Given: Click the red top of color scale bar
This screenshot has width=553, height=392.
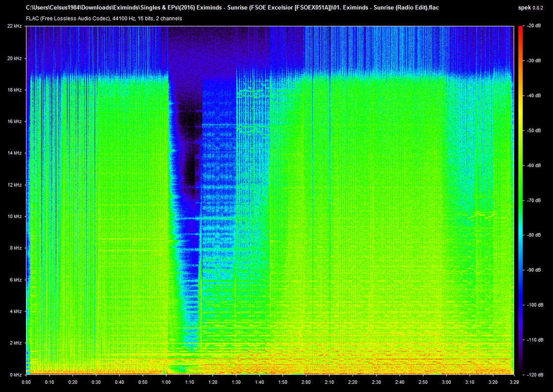Looking at the screenshot, I should 521,32.
